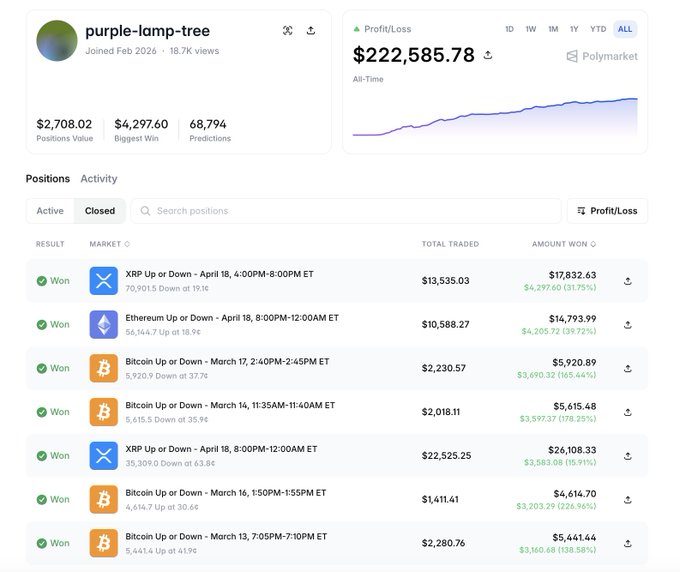Open XRP Up or Down April 18, 8:00PM-12:00AM market

coord(221,449)
